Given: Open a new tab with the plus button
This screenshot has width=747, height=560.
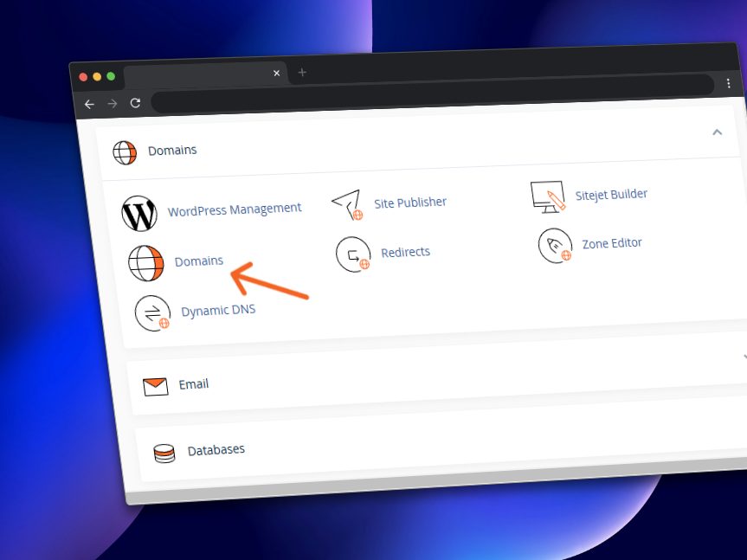Looking at the screenshot, I should [x=301, y=73].
